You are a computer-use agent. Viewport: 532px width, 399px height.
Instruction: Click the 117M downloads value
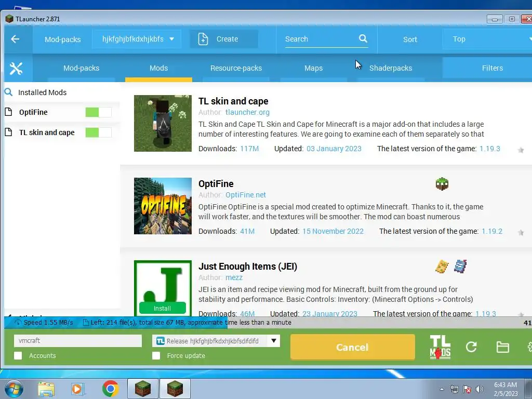pos(249,149)
